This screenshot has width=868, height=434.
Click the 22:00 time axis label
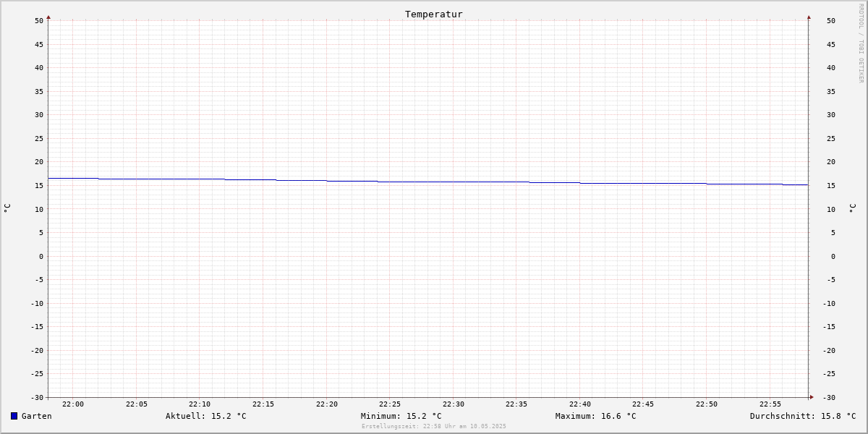coord(73,404)
